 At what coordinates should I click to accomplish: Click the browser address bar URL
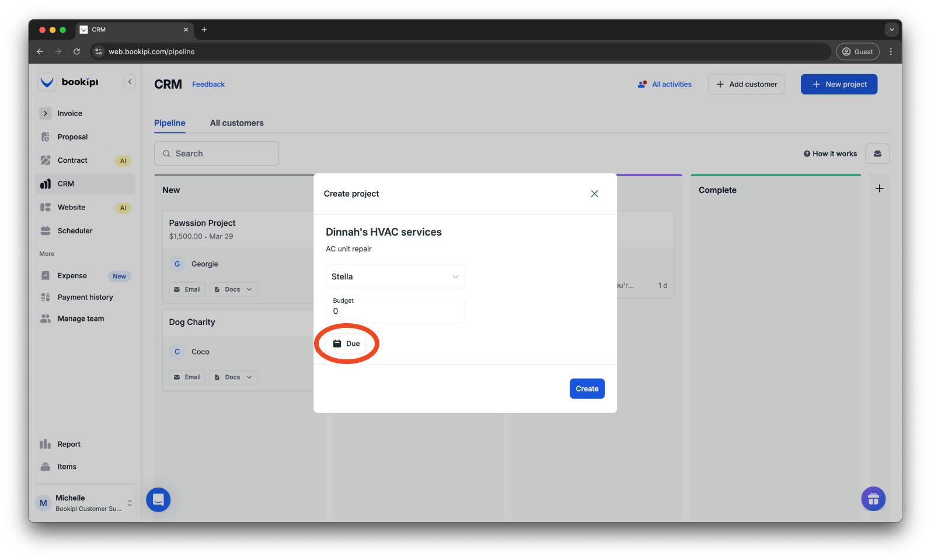pos(152,51)
